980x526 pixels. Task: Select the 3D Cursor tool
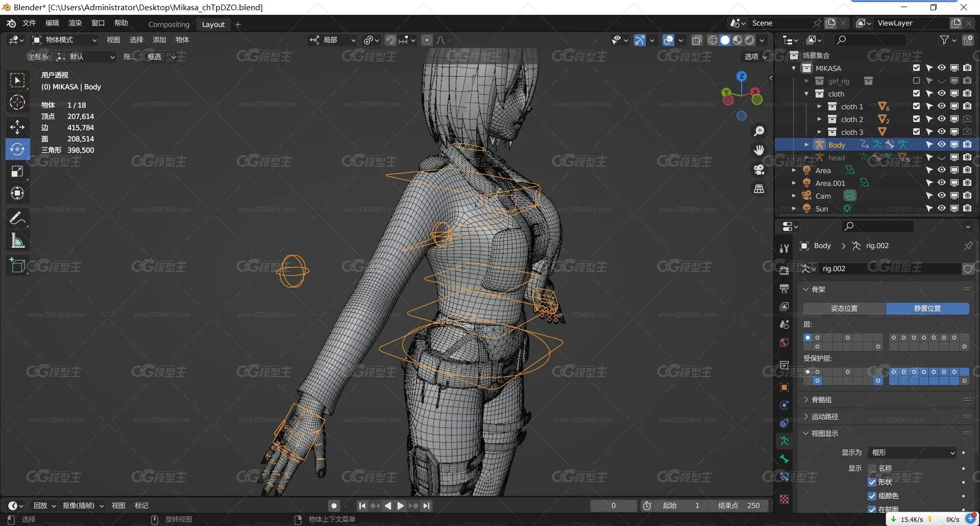click(x=17, y=103)
